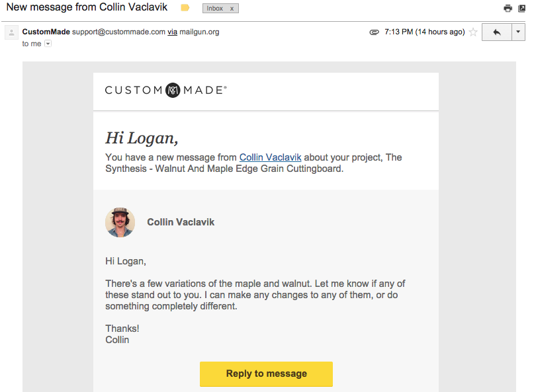Screen dimensions: 534x392
Task: Open the email in a new window
Action: click(521, 8)
